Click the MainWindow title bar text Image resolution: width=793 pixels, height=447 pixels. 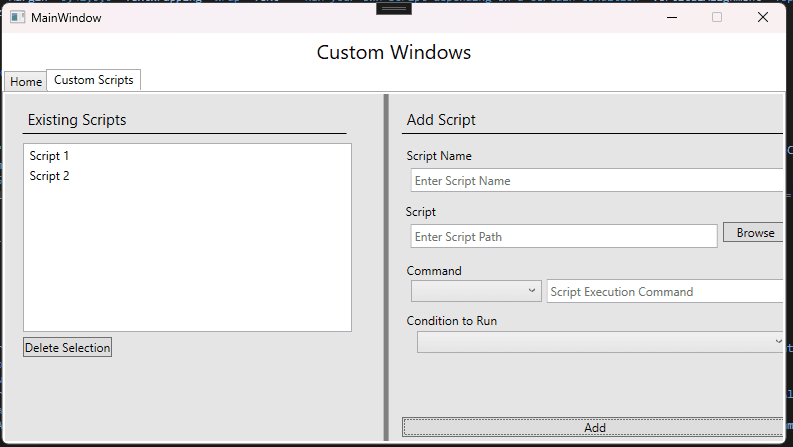pyautogui.click(x=66, y=18)
